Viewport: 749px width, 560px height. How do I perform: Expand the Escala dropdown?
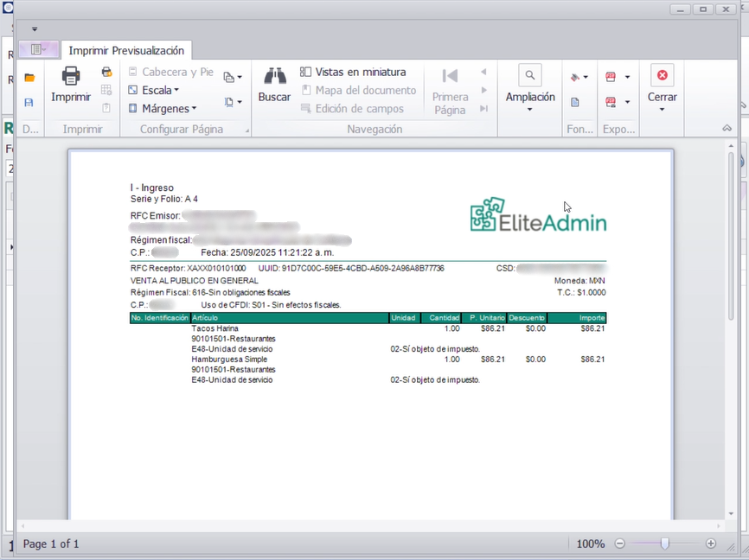coord(154,91)
